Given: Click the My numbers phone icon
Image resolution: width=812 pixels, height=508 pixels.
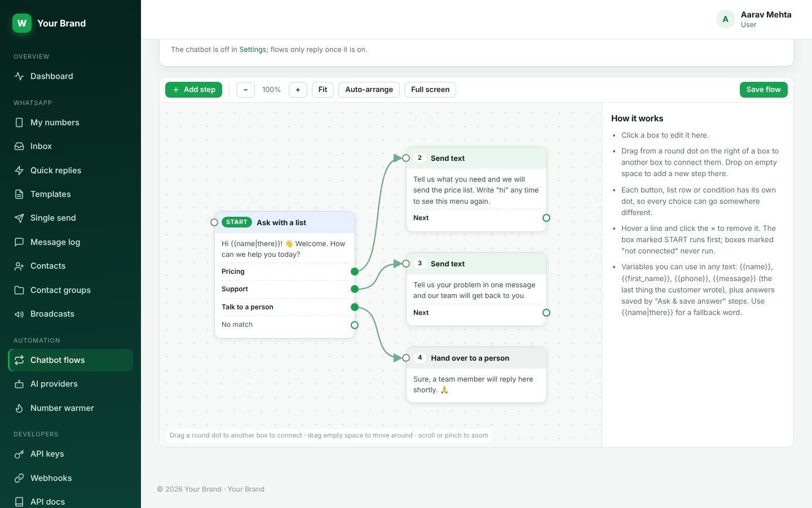Looking at the screenshot, I should (19, 122).
